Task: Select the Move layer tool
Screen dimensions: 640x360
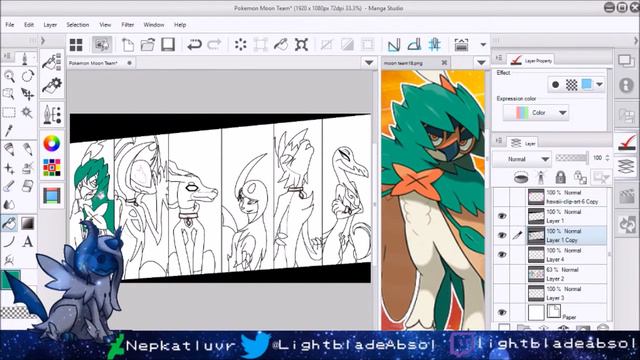Action: [27, 94]
